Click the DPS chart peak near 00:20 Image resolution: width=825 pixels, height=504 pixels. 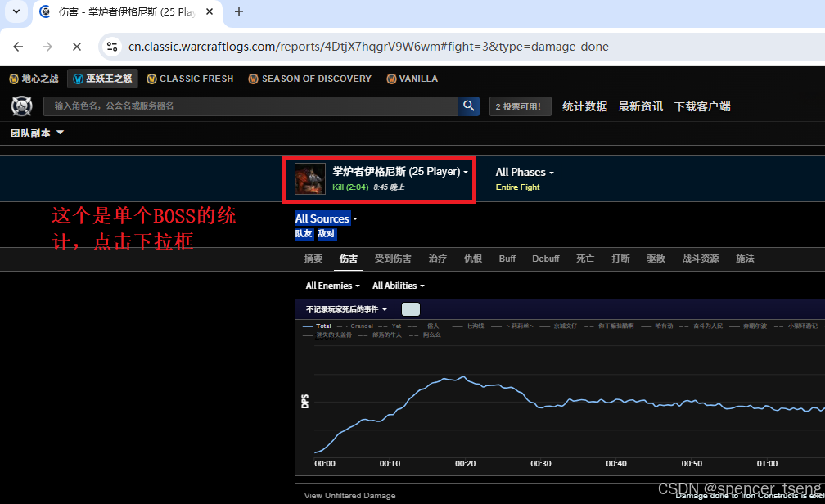(463, 376)
